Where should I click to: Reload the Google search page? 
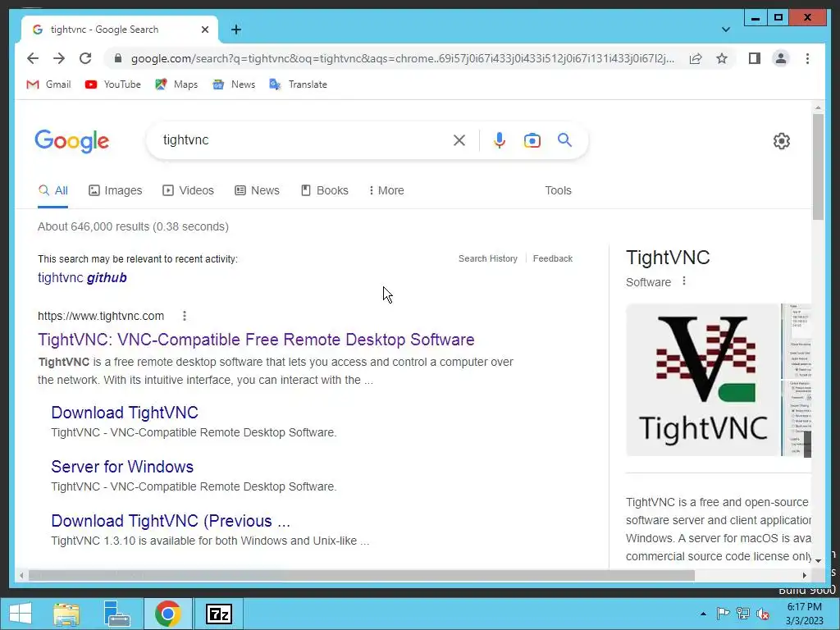pos(85,58)
